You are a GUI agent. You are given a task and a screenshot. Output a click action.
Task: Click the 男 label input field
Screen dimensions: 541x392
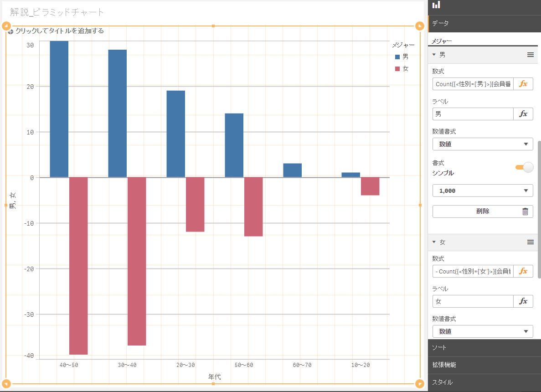pyautogui.click(x=473, y=114)
